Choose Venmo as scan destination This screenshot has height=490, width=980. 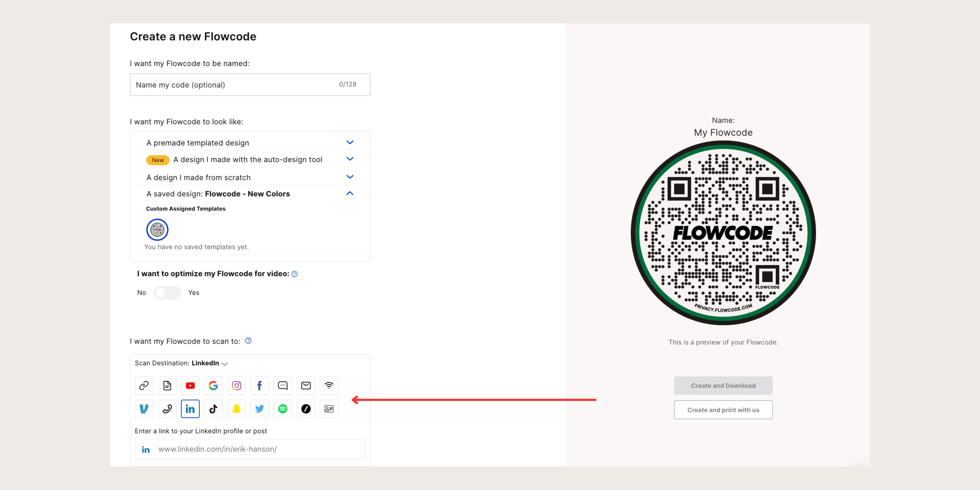coord(144,409)
